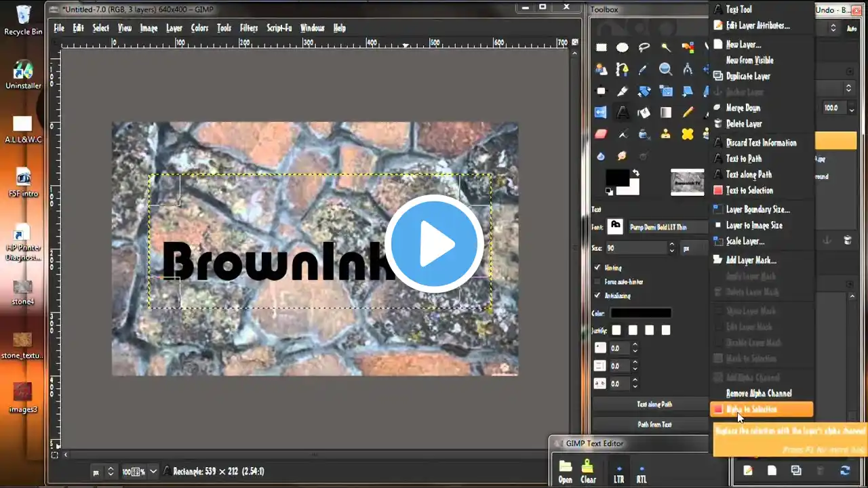Pick the Free Select lasso tool

pos(644,47)
